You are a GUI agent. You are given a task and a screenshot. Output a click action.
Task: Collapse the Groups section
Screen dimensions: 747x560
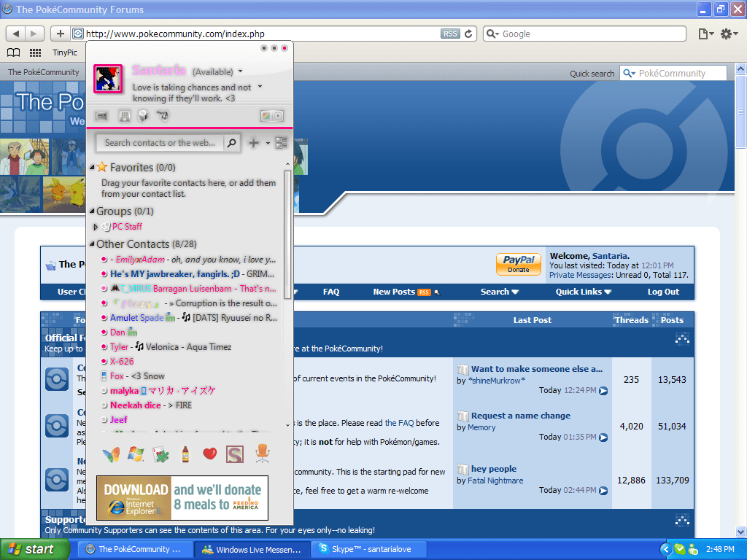click(x=92, y=211)
